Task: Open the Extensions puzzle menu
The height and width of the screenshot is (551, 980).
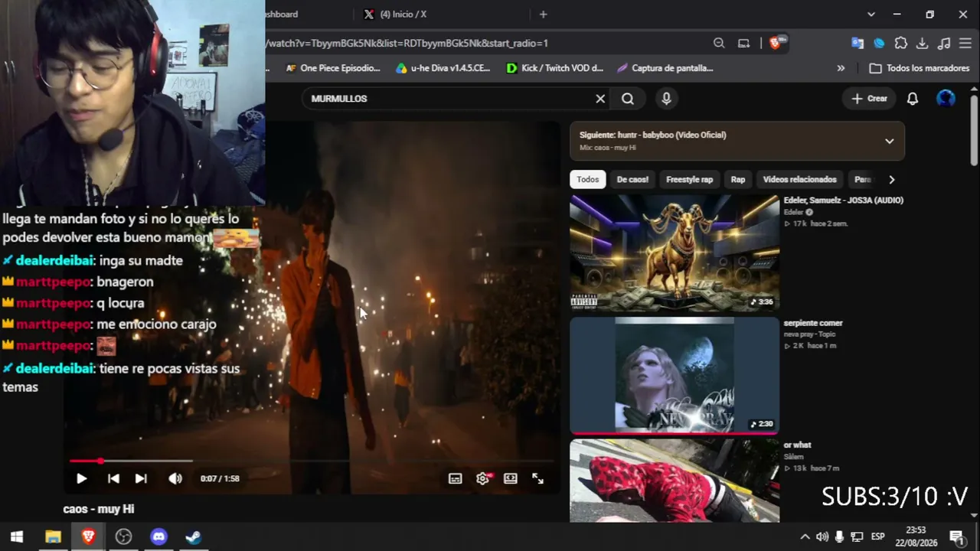Action: pos(901,43)
